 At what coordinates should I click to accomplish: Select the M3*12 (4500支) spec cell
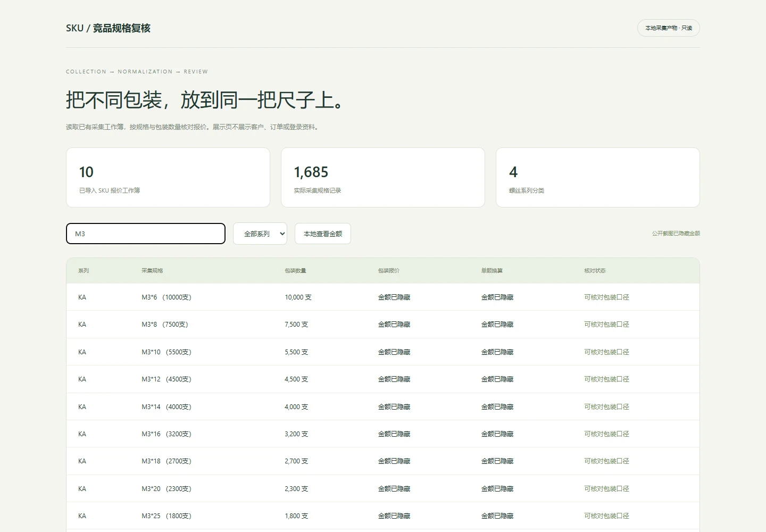click(x=166, y=379)
